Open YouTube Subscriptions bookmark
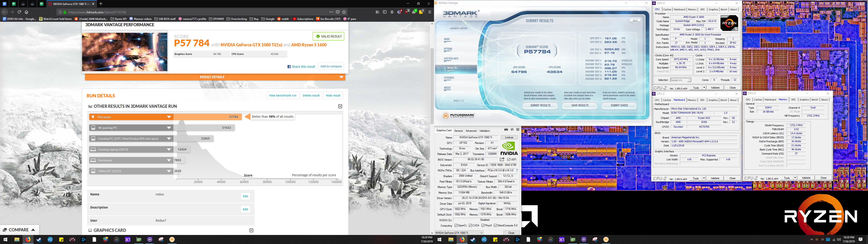The width and height of the screenshot is (868, 244). click(x=303, y=19)
